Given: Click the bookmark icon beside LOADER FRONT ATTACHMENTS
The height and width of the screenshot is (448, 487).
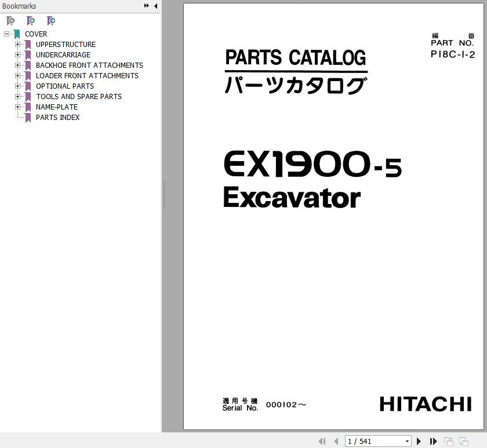Looking at the screenshot, I should pos(28,76).
